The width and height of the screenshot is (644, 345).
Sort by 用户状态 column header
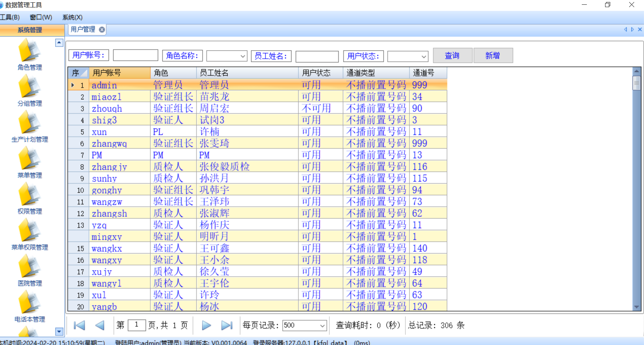click(320, 73)
